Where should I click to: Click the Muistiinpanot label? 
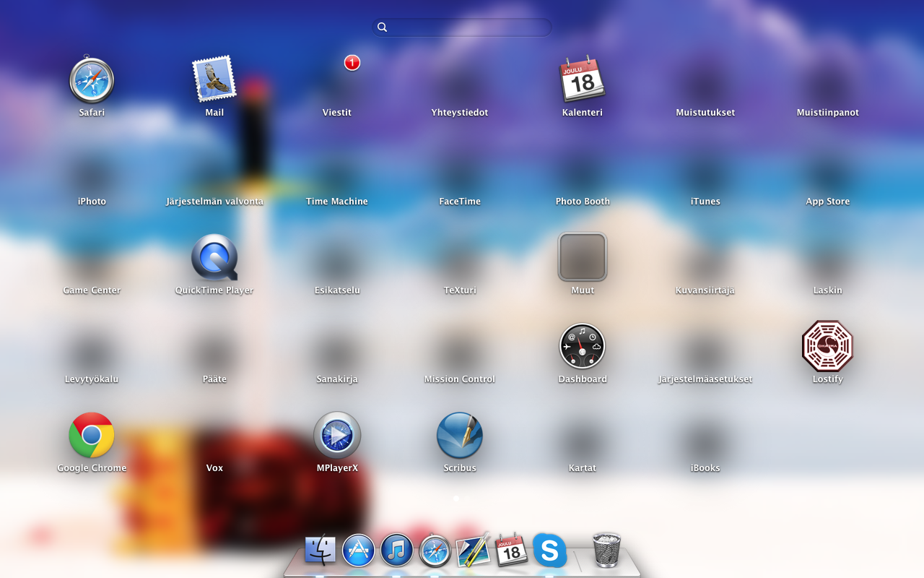[827, 113]
